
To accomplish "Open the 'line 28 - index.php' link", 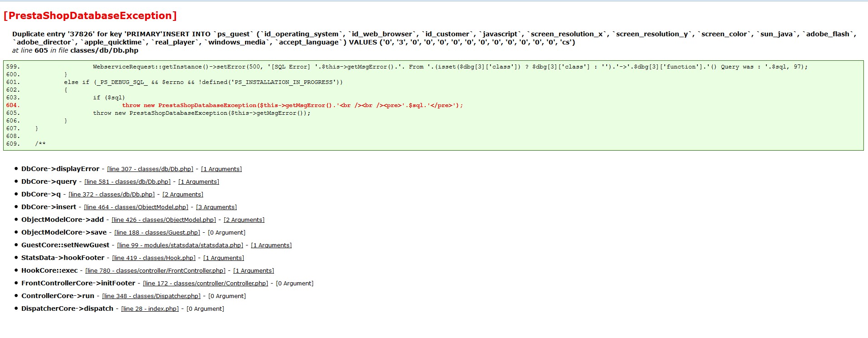I will tap(150, 309).
